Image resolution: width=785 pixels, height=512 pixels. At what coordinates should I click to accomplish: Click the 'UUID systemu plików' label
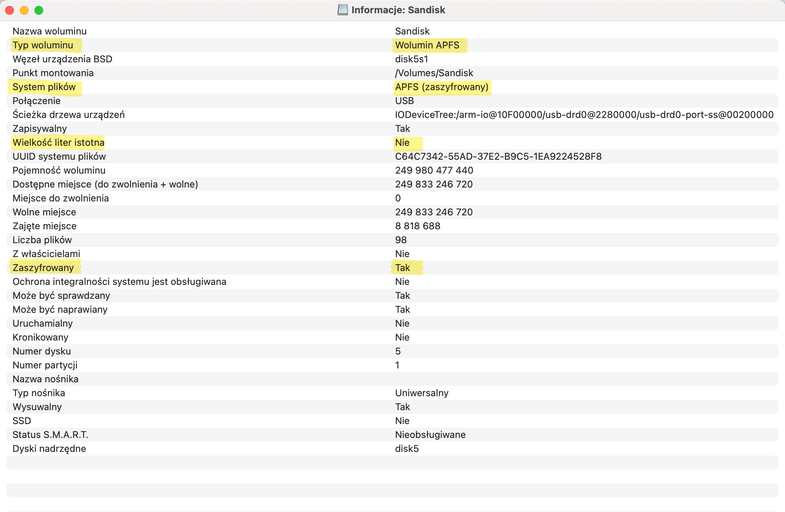point(59,157)
